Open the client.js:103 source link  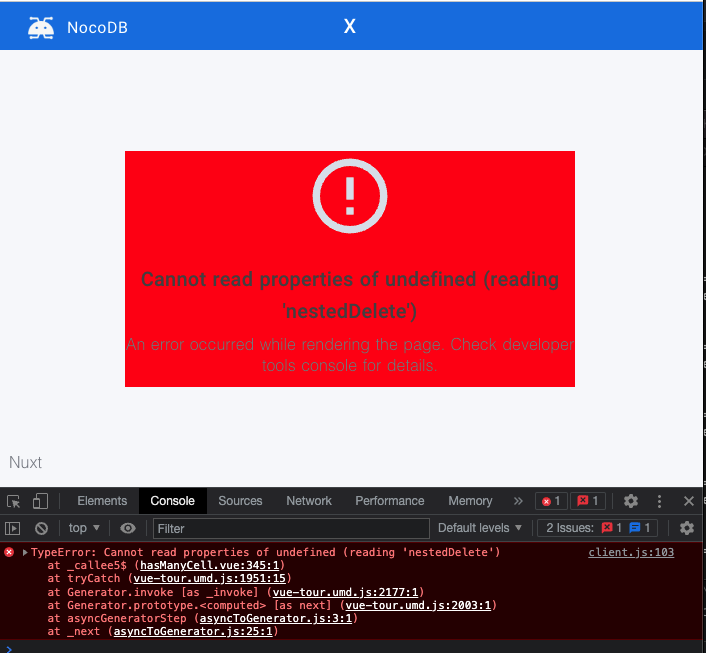click(631, 552)
